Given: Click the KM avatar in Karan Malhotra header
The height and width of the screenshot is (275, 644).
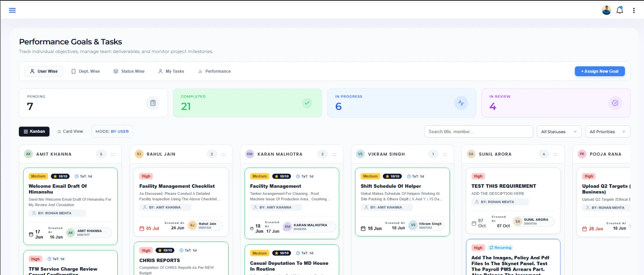Looking at the screenshot, I should pos(250,154).
